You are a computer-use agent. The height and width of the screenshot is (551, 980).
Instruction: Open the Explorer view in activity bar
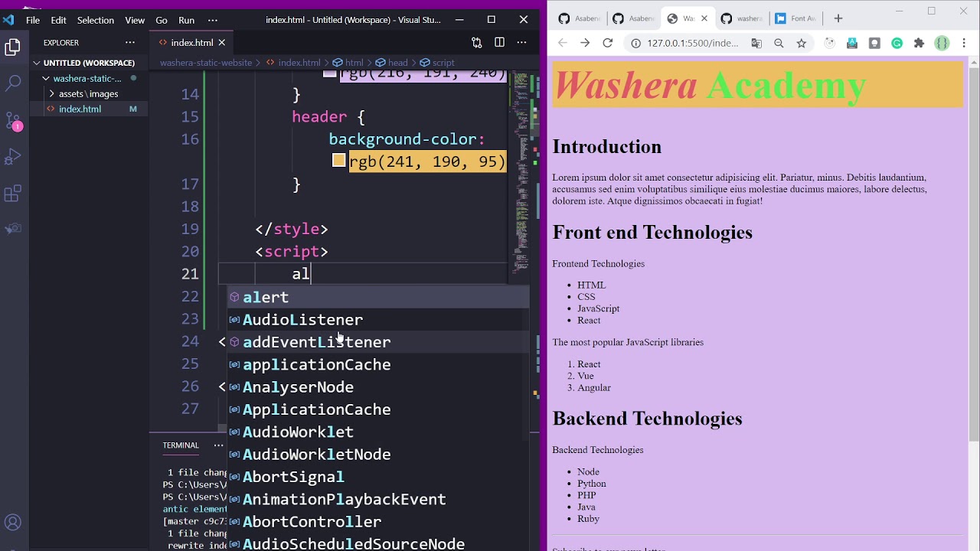[13, 48]
